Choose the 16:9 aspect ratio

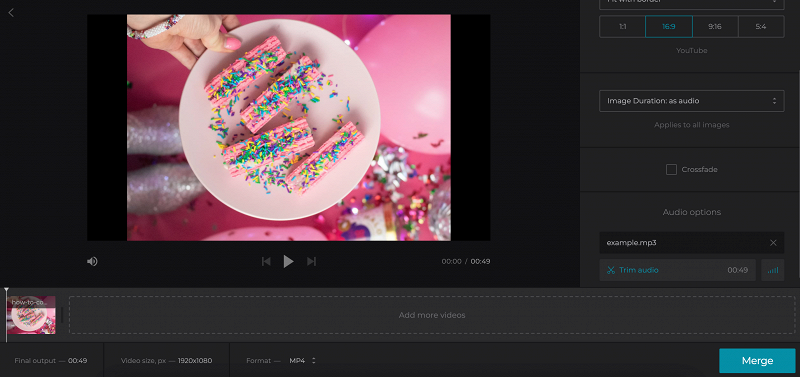669,27
